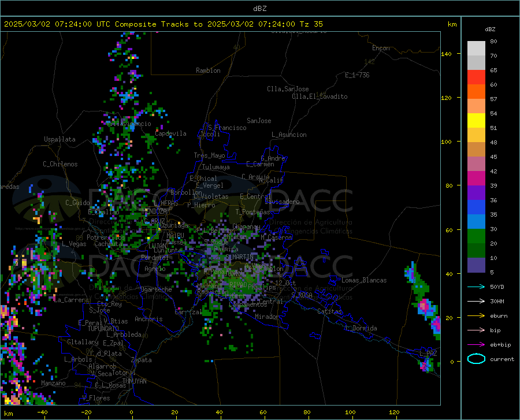Select the 'S_Francisco' place label
The height and width of the screenshot is (420, 520).
(227, 128)
